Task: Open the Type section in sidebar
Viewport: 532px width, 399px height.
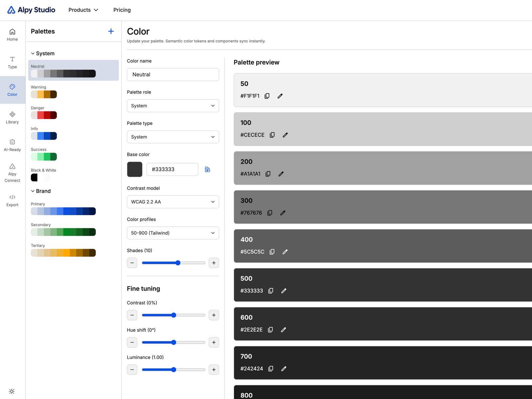Action: pyautogui.click(x=12, y=63)
